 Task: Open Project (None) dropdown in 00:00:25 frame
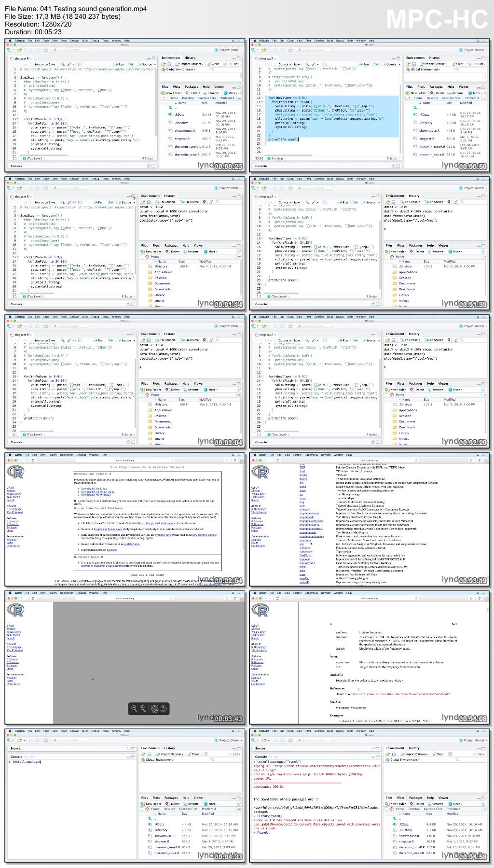click(x=228, y=50)
